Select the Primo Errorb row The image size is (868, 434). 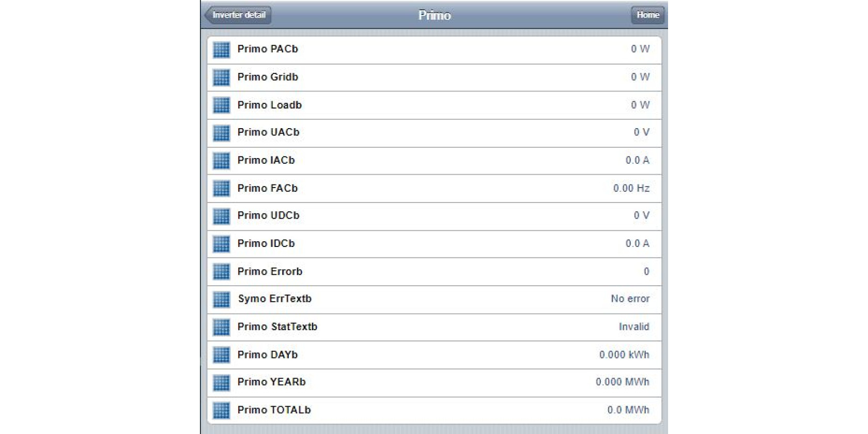click(x=434, y=272)
